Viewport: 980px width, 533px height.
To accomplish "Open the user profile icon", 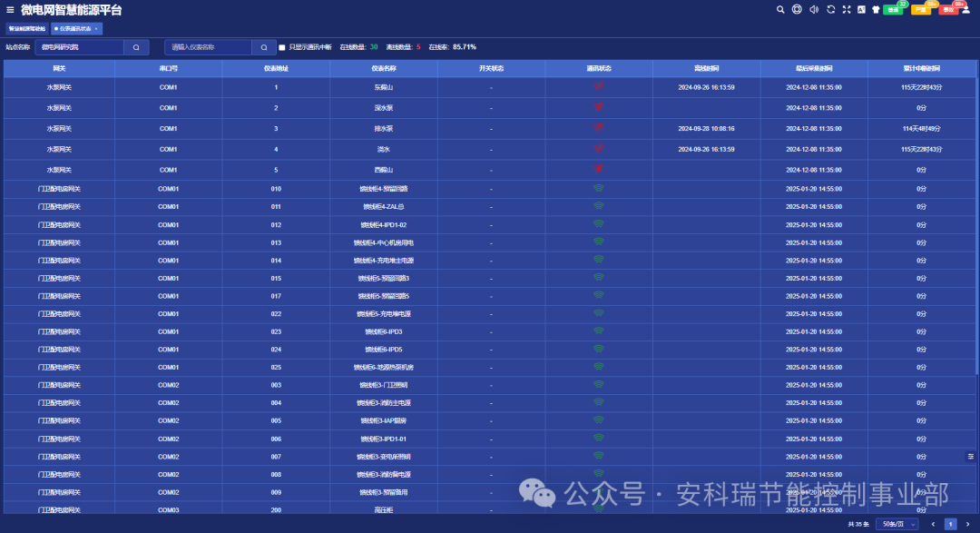I will pos(965,9).
